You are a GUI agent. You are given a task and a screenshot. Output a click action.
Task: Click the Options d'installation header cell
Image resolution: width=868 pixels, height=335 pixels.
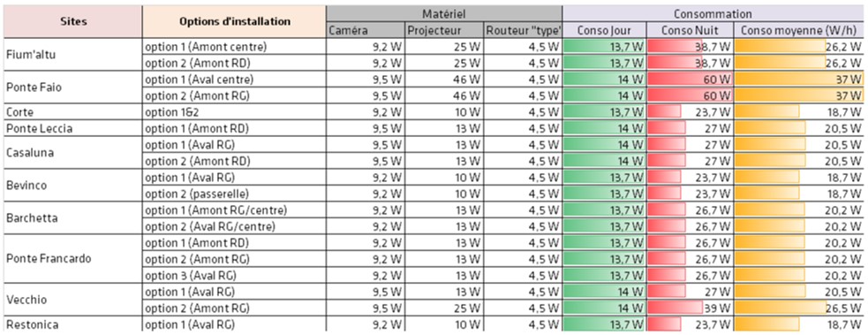234,21
